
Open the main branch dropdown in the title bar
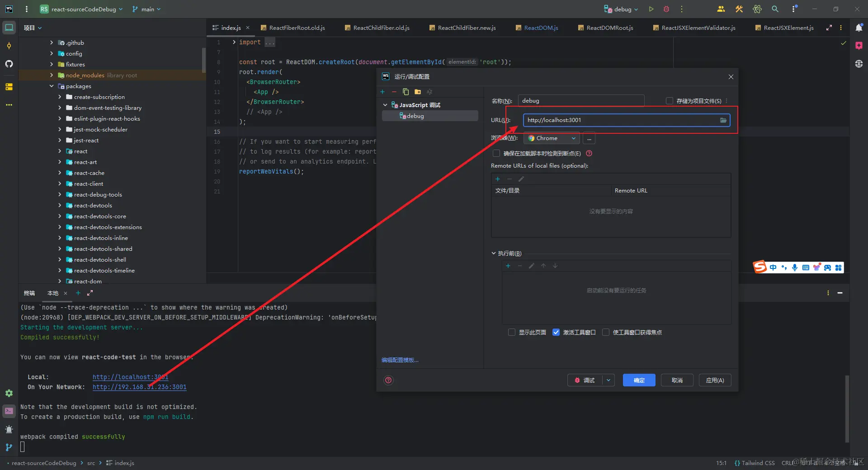146,9
